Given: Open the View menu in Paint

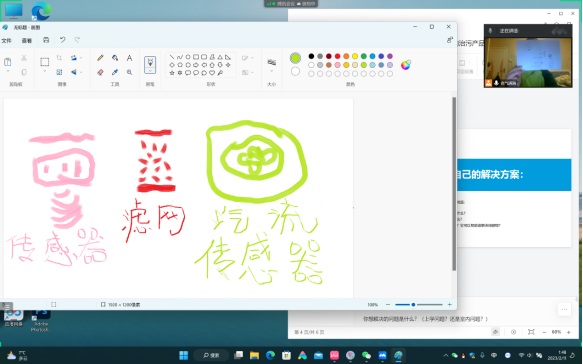Looking at the screenshot, I should pos(26,41).
